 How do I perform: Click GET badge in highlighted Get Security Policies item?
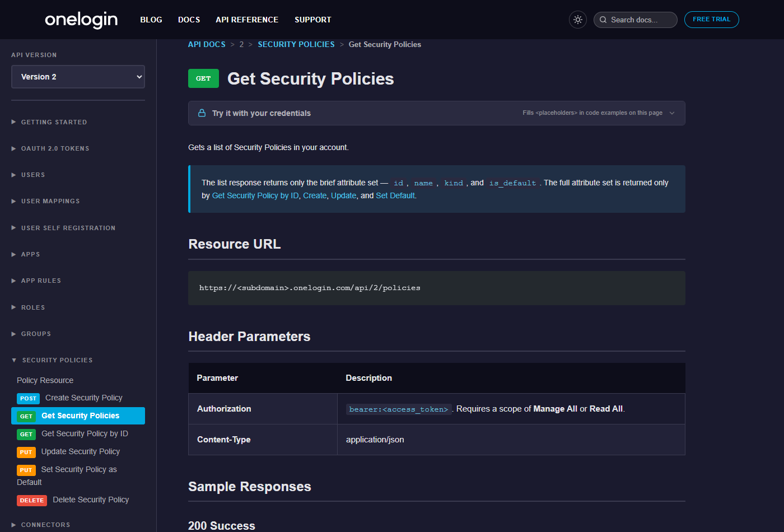(x=26, y=416)
